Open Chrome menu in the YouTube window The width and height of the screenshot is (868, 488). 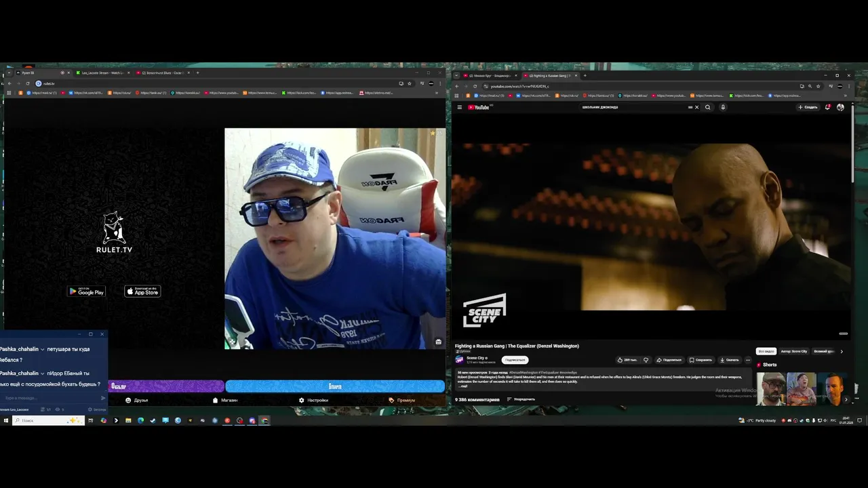click(x=848, y=86)
